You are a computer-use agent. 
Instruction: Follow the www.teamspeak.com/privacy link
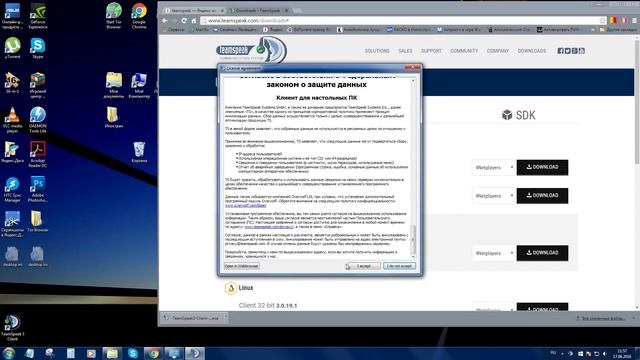pos(269,227)
